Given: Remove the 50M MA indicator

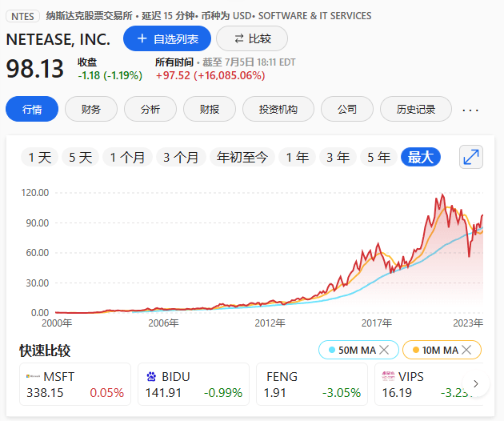Looking at the screenshot, I should 384,350.
